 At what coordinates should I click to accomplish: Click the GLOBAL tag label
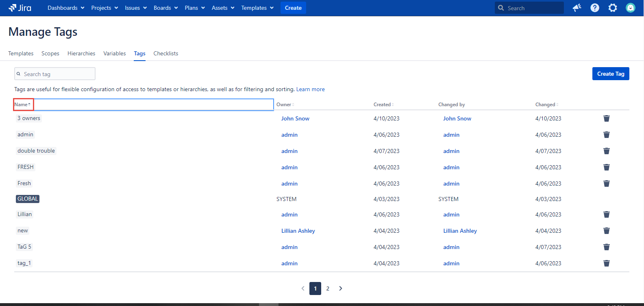(x=28, y=199)
